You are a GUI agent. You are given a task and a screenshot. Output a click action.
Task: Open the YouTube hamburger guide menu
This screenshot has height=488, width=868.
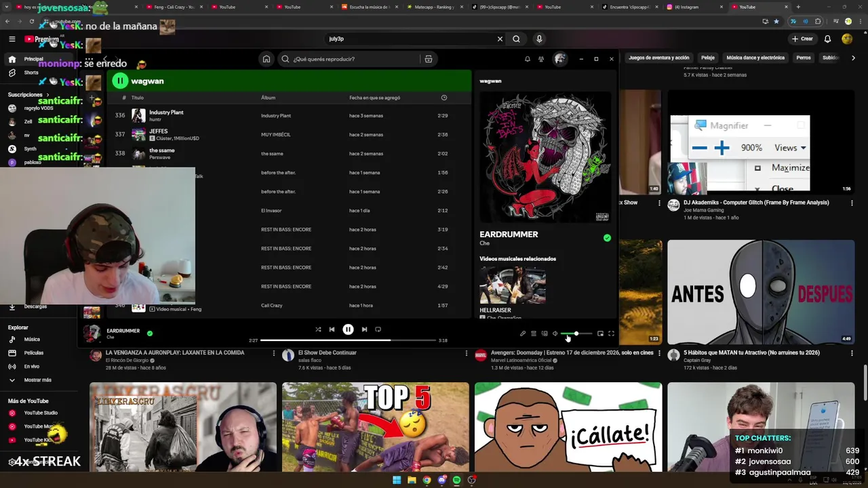pyautogui.click(x=12, y=39)
